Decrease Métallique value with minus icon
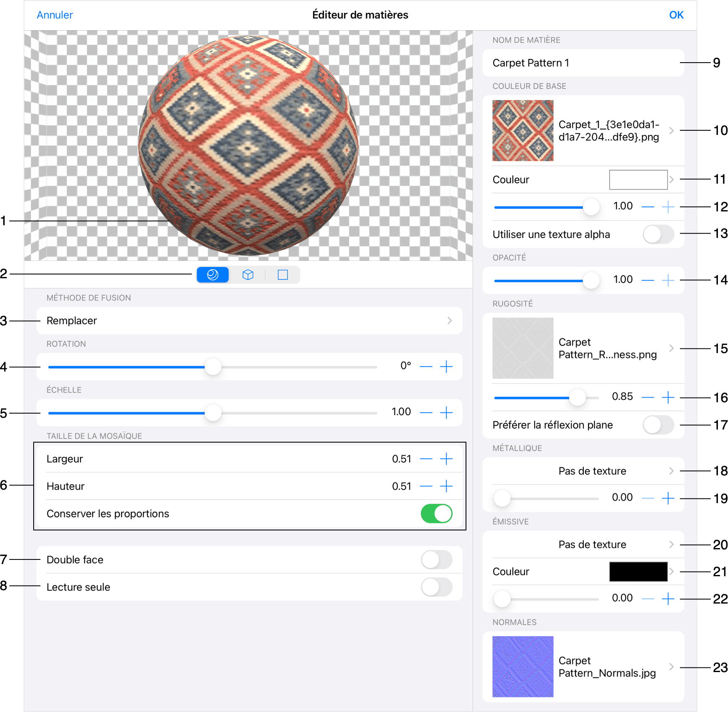This screenshot has height=712, width=728. pos(648,498)
